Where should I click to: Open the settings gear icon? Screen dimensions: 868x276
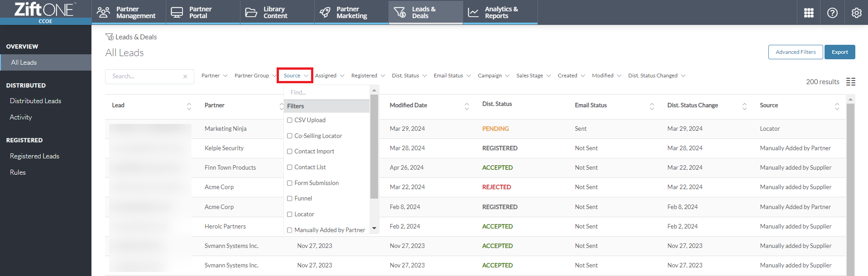856,13
